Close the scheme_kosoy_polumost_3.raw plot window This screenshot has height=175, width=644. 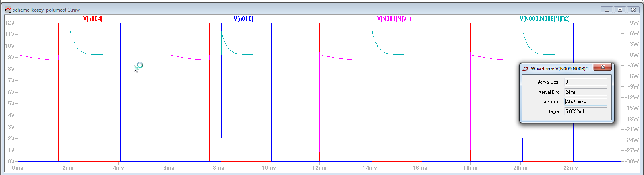pos(633,10)
